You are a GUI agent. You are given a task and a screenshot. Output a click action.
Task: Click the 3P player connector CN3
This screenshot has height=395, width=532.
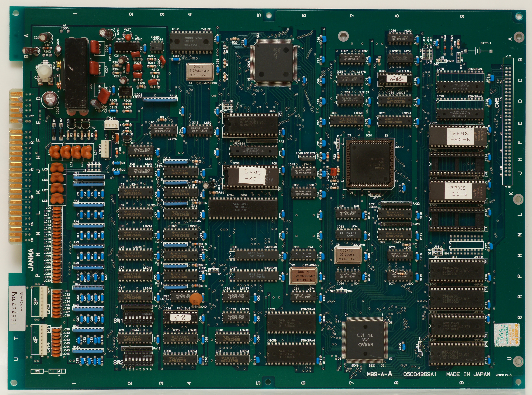click(43, 302)
